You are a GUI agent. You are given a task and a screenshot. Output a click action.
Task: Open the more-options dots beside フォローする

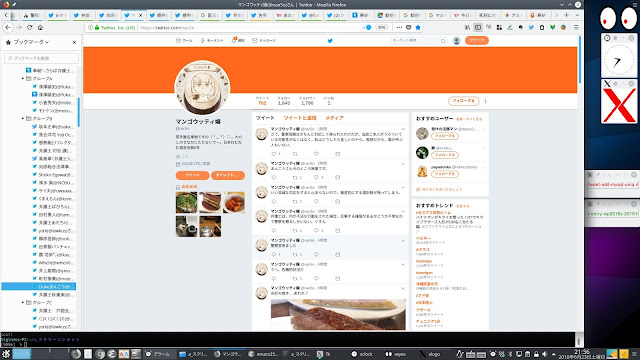pos(485,101)
